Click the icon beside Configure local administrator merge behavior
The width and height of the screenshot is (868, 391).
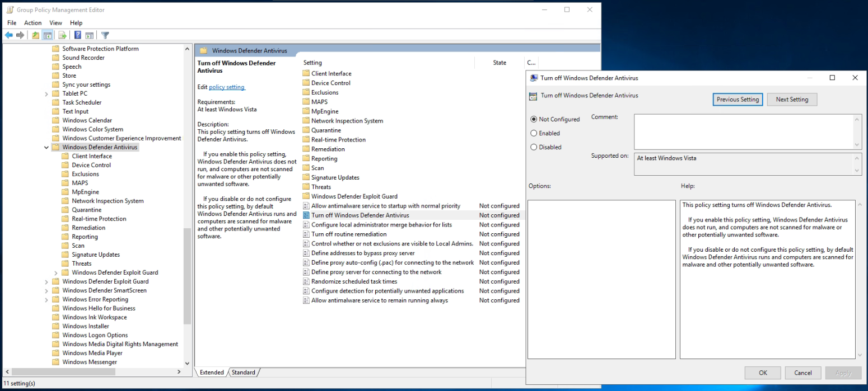coord(306,225)
